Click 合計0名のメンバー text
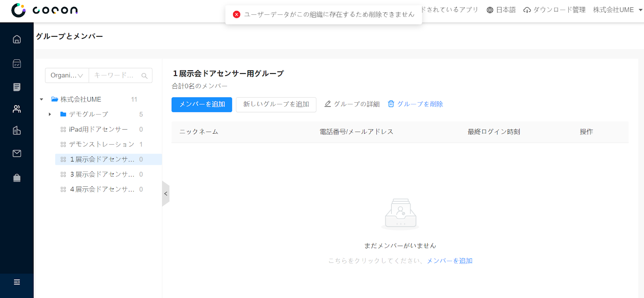Image resolution: width=644 pixels, height=298 pixels. [x=200, y=86]
